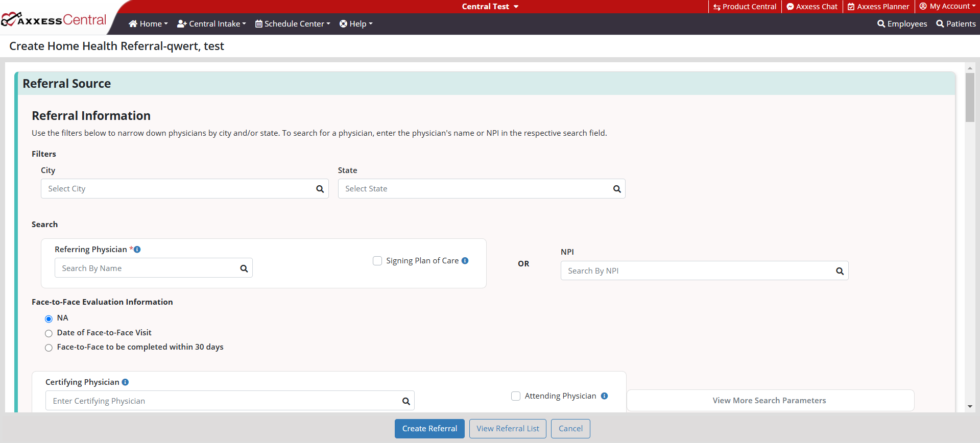Open the Select City combo box
Viewport: 980px width, 443px height.
coord(184,189)
